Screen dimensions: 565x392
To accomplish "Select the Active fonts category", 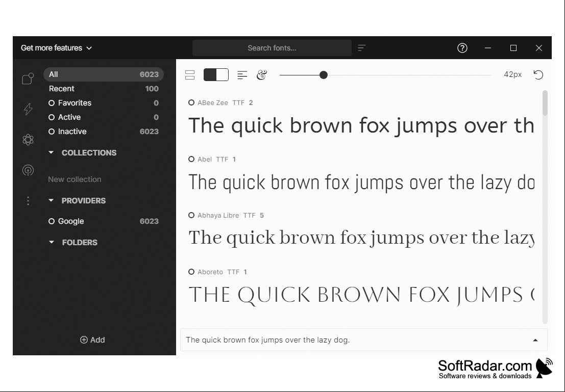I will point(104,117).
